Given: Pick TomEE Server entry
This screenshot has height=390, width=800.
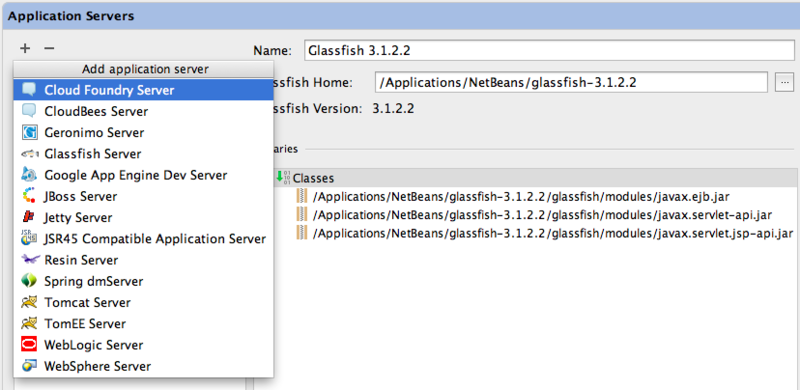Looking at the screenshot, I should point(143,324).
